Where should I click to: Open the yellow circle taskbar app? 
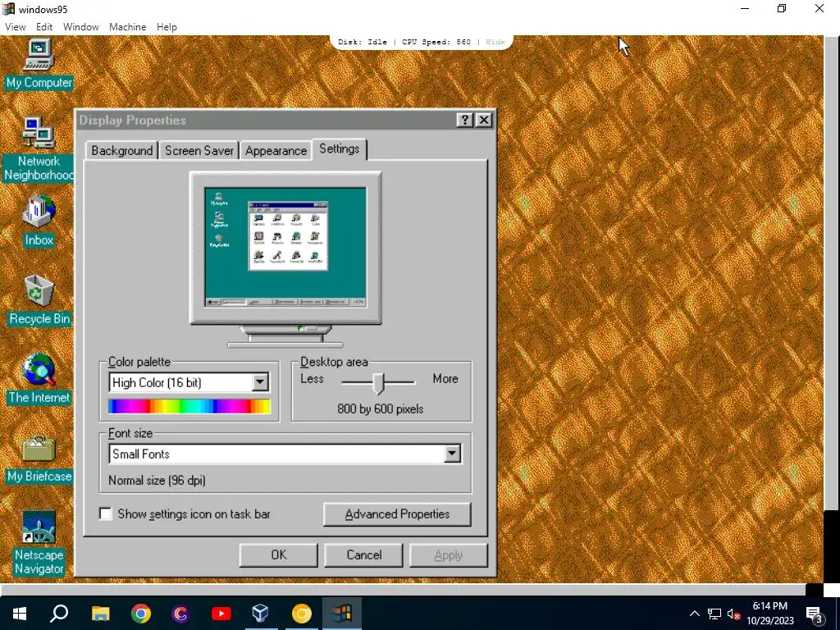coord(301,613)
